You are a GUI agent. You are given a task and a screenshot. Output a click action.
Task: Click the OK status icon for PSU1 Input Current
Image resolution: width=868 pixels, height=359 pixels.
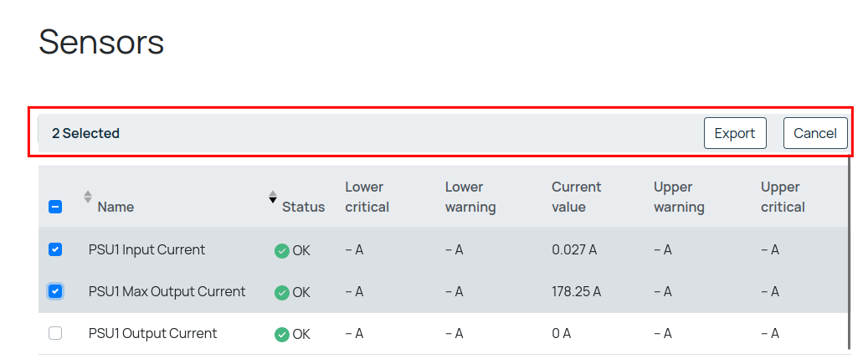point(282,250)
